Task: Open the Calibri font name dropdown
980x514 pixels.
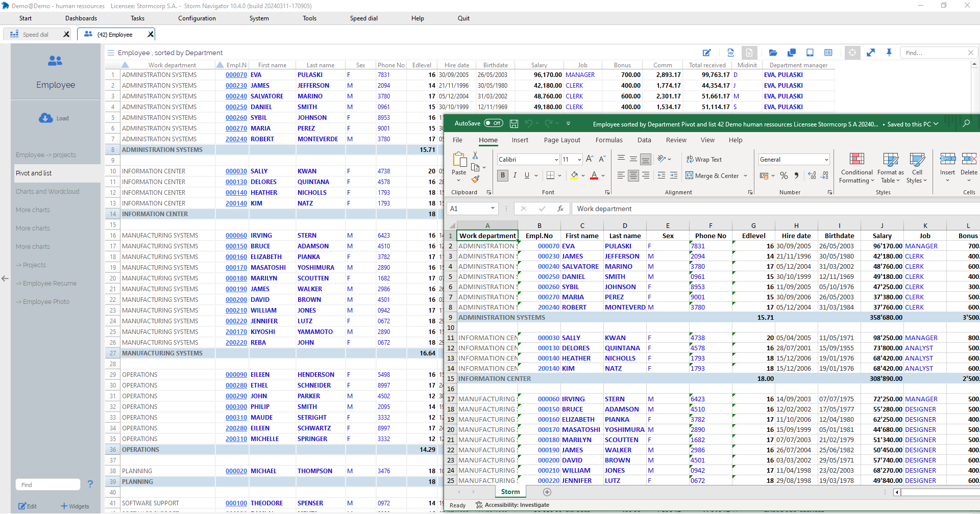Action: coord(556,160)
